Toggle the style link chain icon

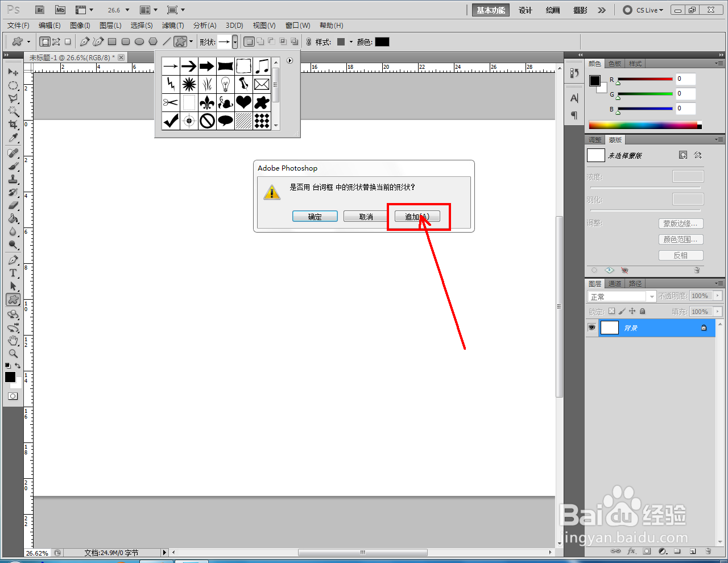point(309,42)
